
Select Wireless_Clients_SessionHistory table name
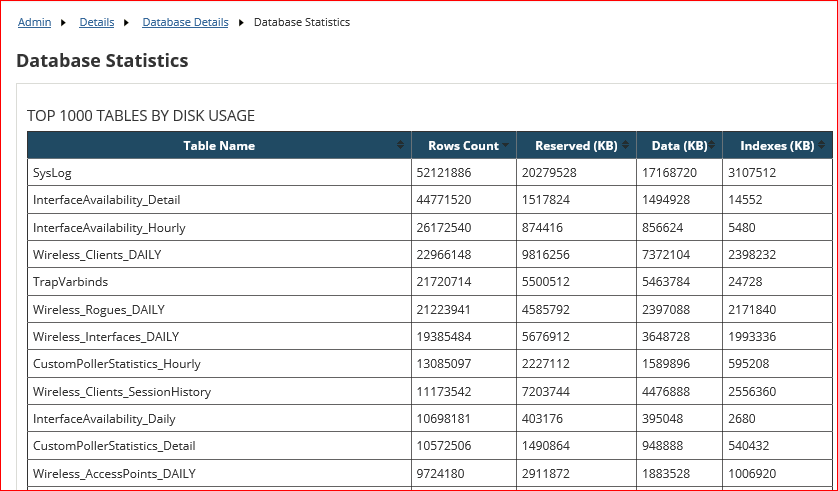[x=122, y=392]
